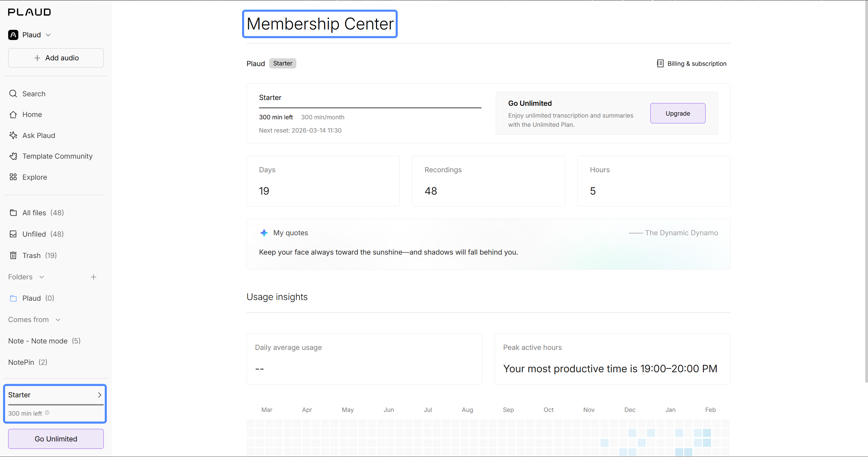Click the Go Unlimited promo title
Viewport: 868px width, 457px height.
[530, 103]
